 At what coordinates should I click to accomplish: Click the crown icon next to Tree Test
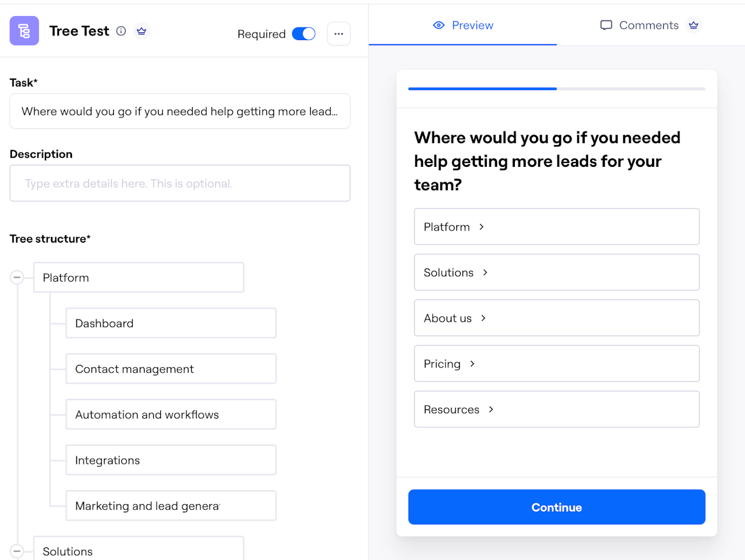coord(141,31)
